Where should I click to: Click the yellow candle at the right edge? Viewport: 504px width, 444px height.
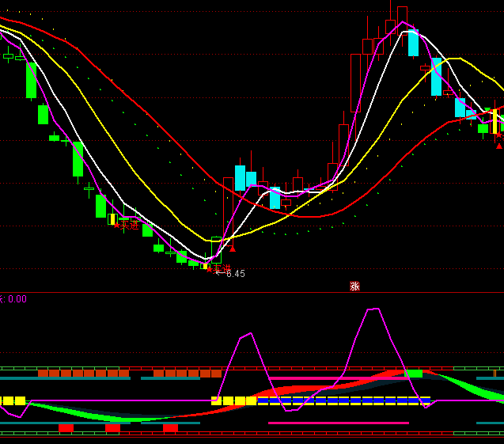[495, 122]
